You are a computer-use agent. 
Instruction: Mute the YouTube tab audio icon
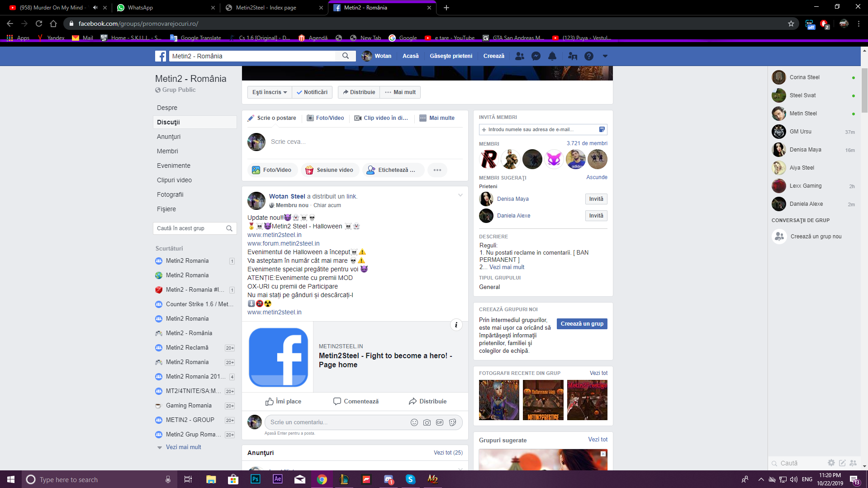[95, 8]
